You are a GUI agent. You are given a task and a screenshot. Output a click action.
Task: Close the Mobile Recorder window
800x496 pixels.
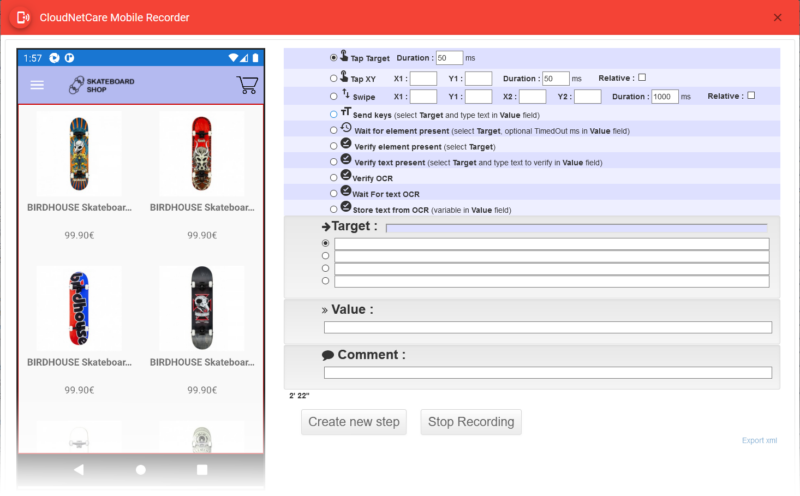pyautogui.click(x=778, y=17)
